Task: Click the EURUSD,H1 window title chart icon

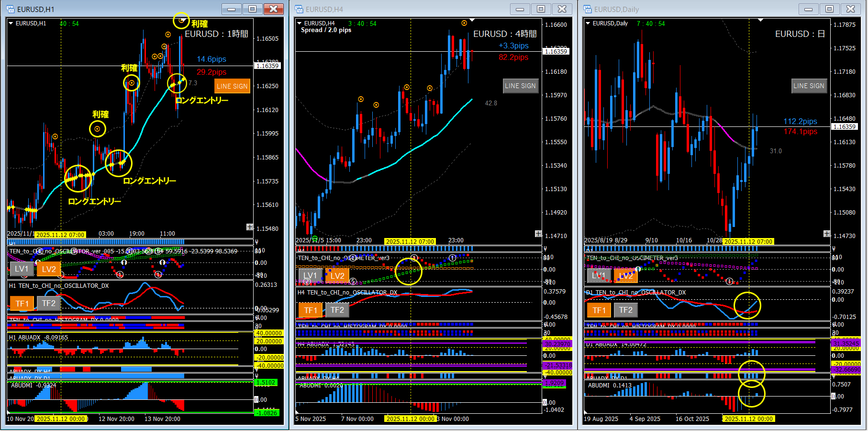Action: point(11,9)
